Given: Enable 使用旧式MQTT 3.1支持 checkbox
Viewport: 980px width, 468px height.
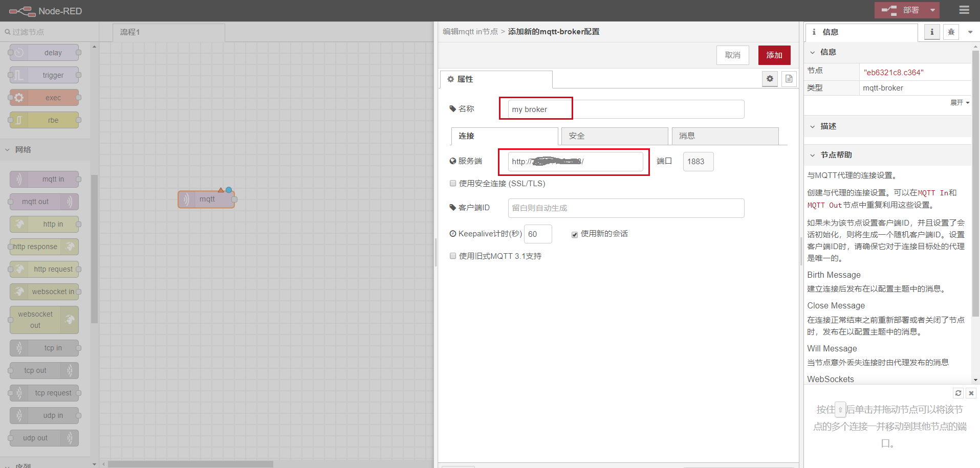Looking at the screenshot, I should click(x=453, y=256).
